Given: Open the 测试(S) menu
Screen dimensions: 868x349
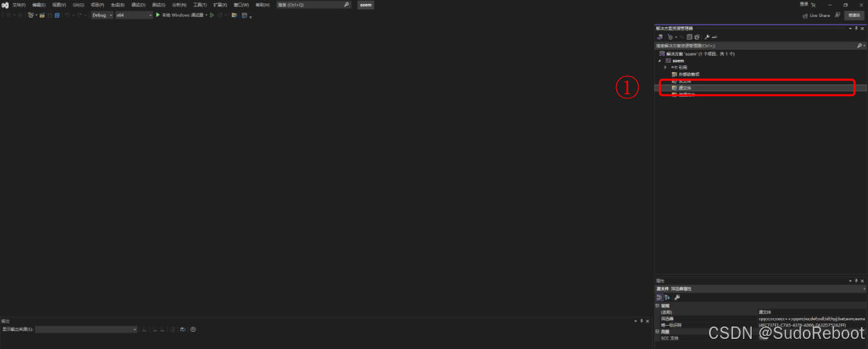Looking at the screenshot, I should click(158, 5).
